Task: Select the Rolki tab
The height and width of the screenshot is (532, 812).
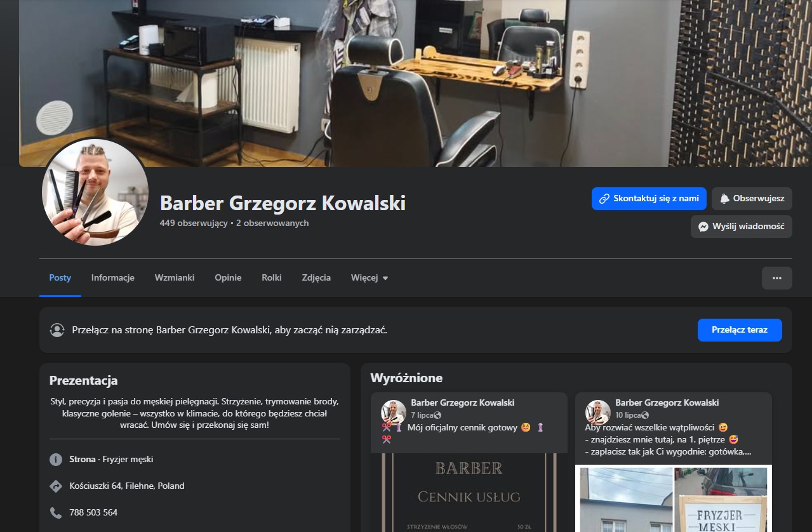Action: pos(271,277)
